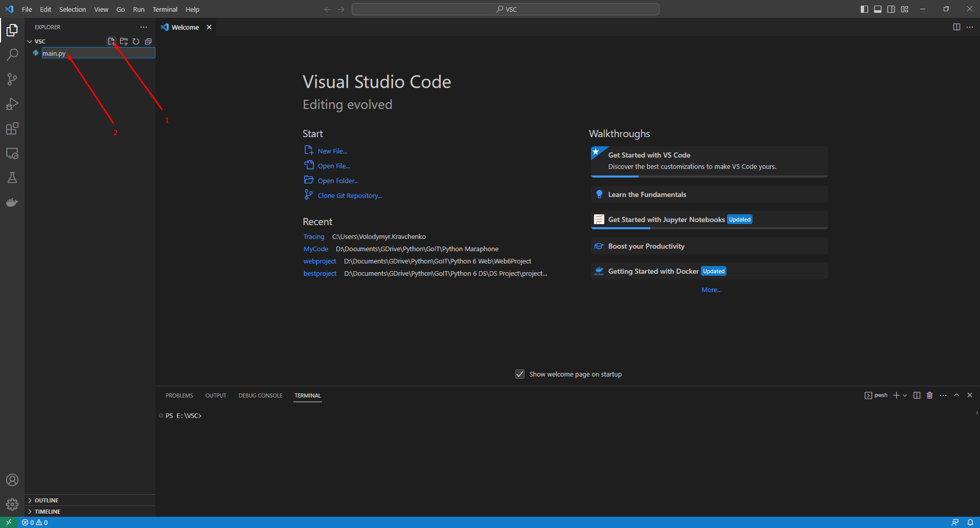Open feedback icon in status bar
This screenshot has width=980, height=528.
pos(955,522)
